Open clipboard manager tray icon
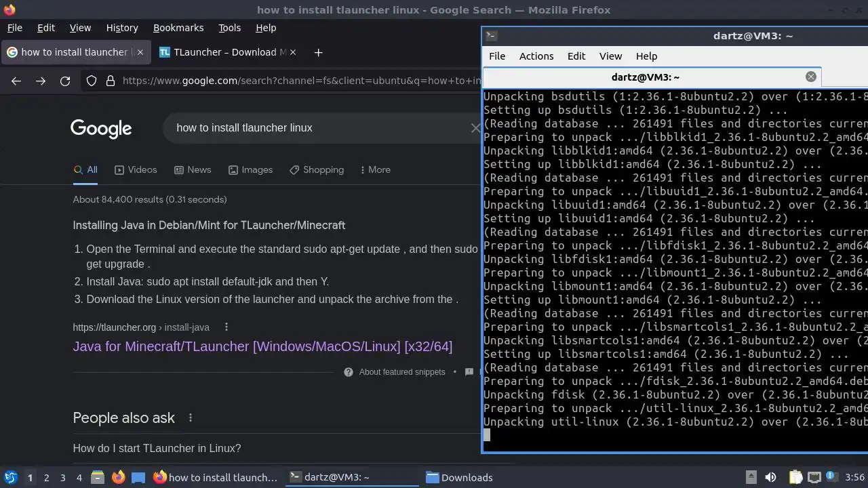 tap(795, 478)
